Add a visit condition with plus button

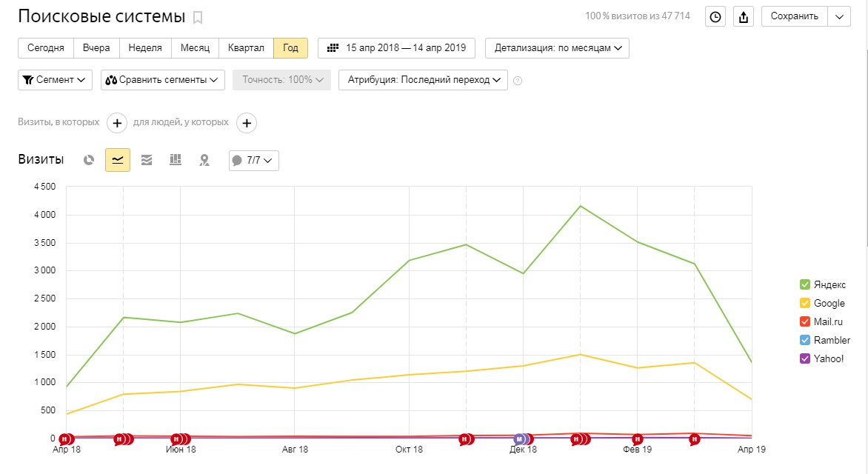click(117, 123)
